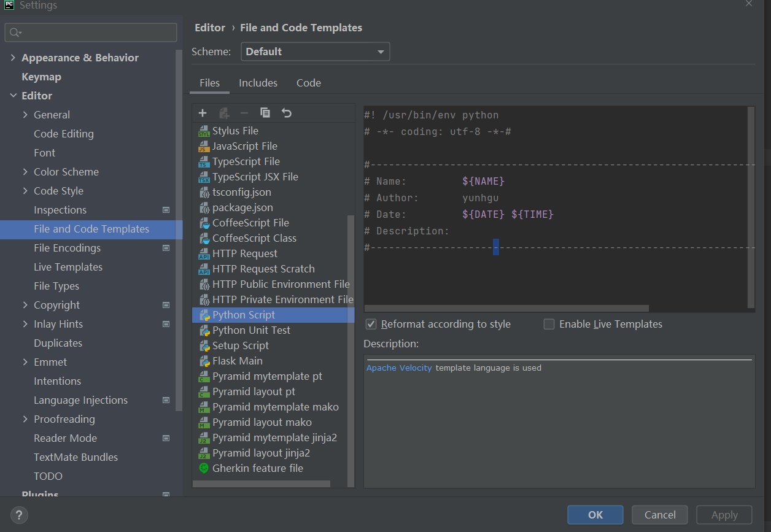Open the Scheme Default dropdown
Viewport: 771px width, 532px height.
pyautogui.click(x=316, y=52)
